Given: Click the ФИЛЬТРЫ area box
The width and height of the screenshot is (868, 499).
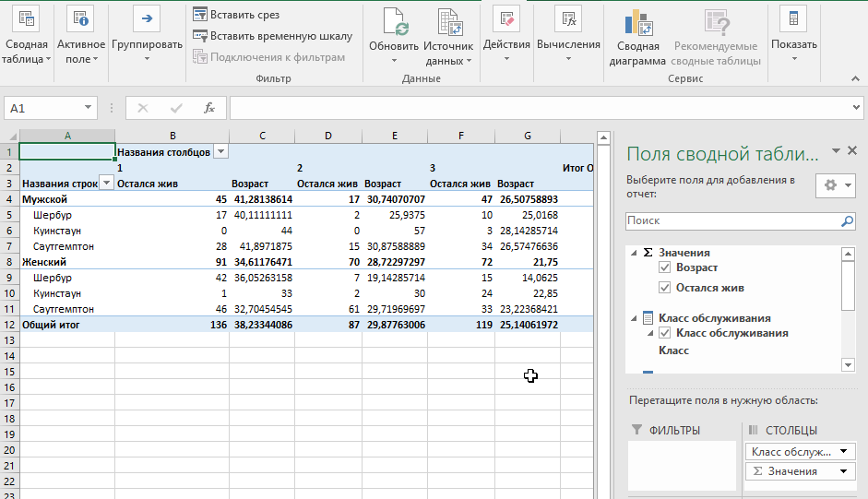Looking at the screenshot, I should tap(682, 465).
